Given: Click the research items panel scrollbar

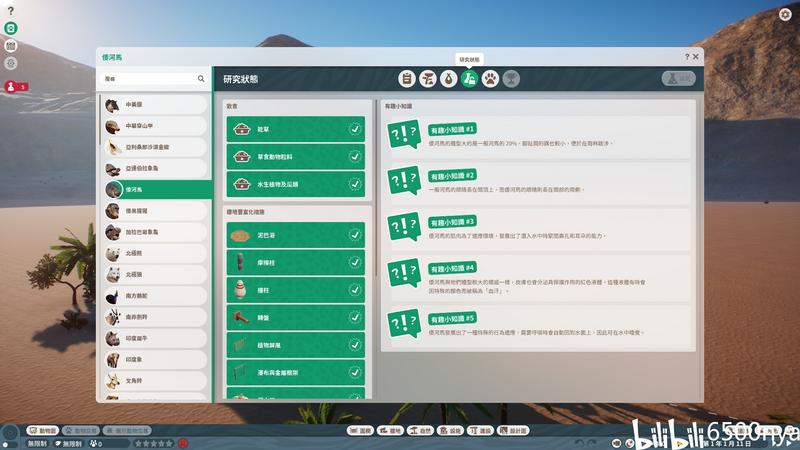Looking at the screenshot, I should [377, 189].
